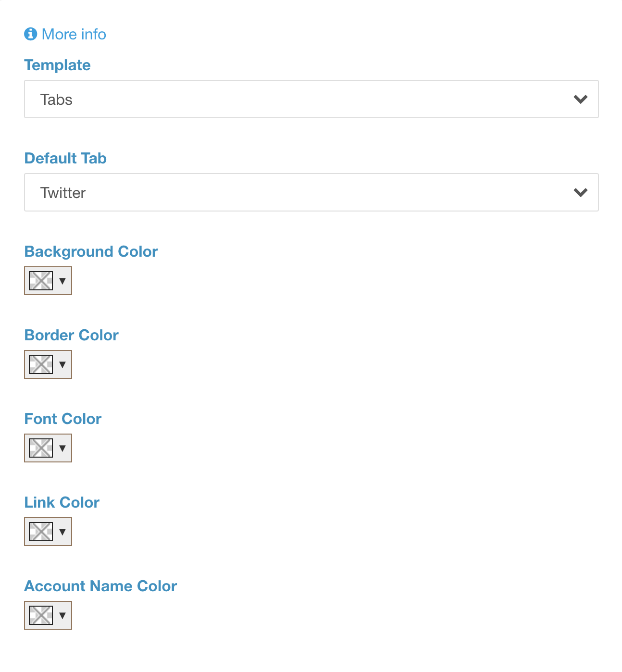Click the Default Tab field label
Image resolution: width=622 pixels, height=672 pixels.
tap(65, 158)
